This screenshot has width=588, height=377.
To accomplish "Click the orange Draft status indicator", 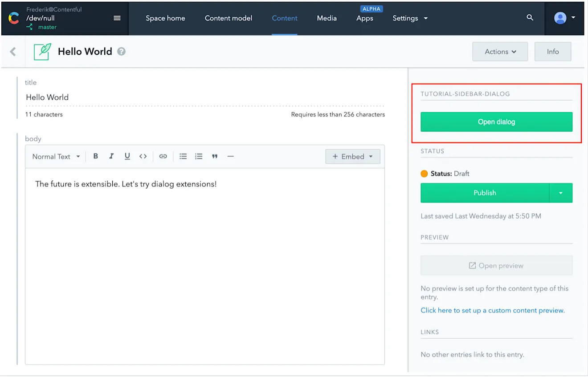I will [424, 174].
